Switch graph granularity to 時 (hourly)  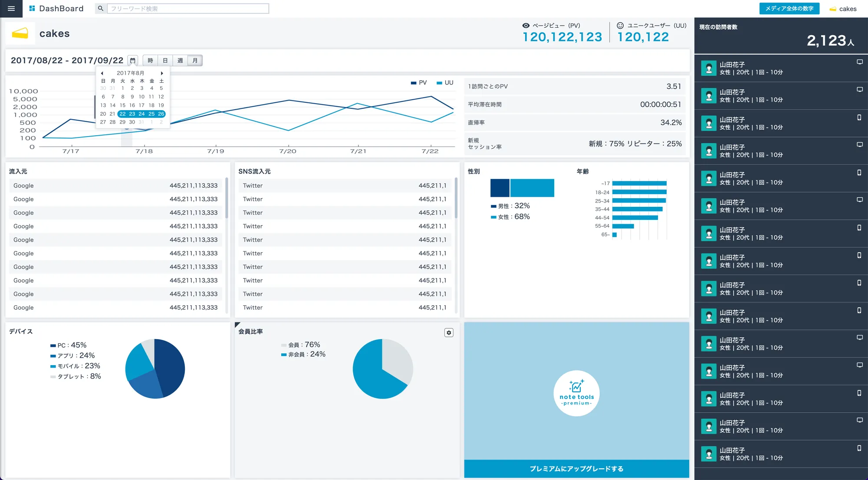click(x=150, y=61)
